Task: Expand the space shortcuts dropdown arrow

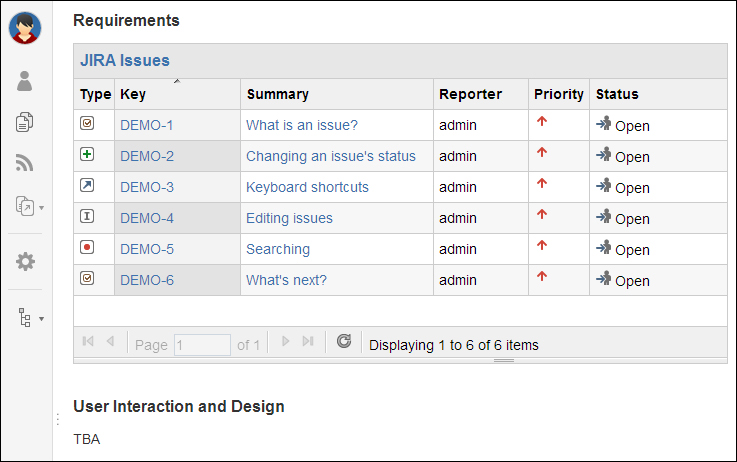Action: click(x=41, y=208)
